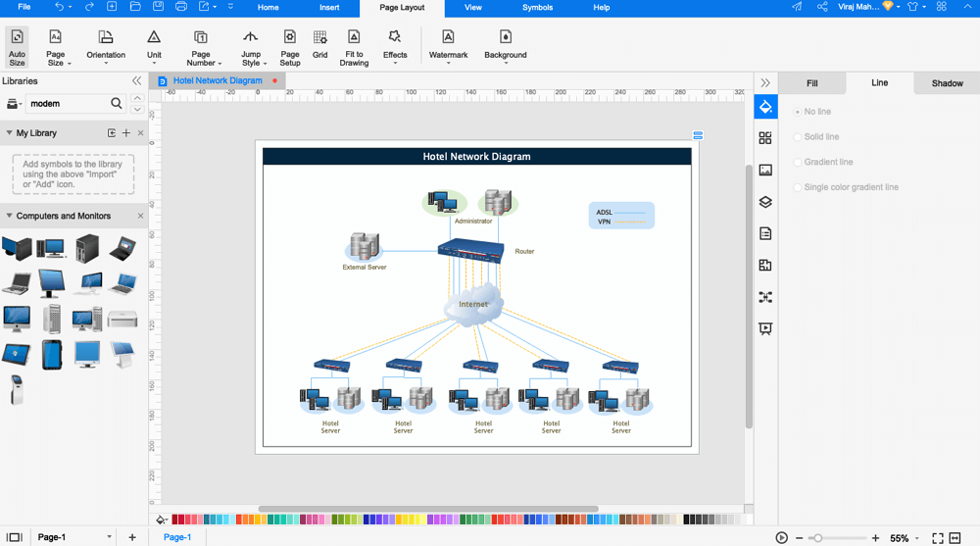
Task: Click the Auto Size icon
Action: [17, 45]
